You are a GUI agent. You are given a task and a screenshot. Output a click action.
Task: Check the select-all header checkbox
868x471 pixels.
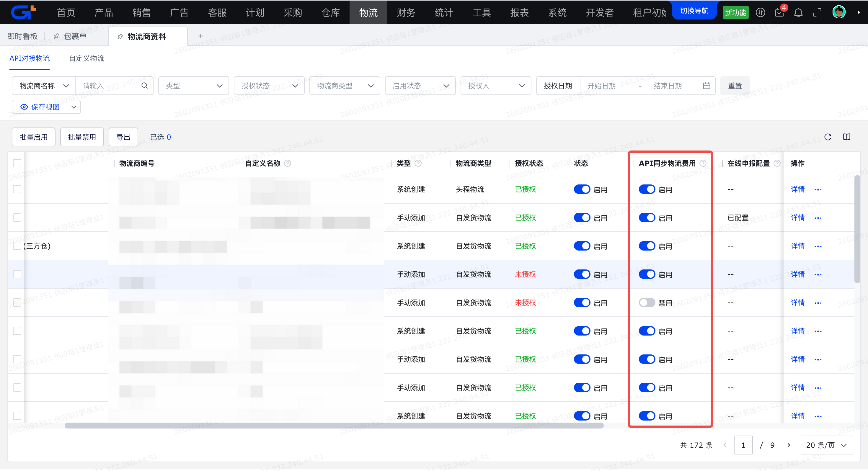17,163
